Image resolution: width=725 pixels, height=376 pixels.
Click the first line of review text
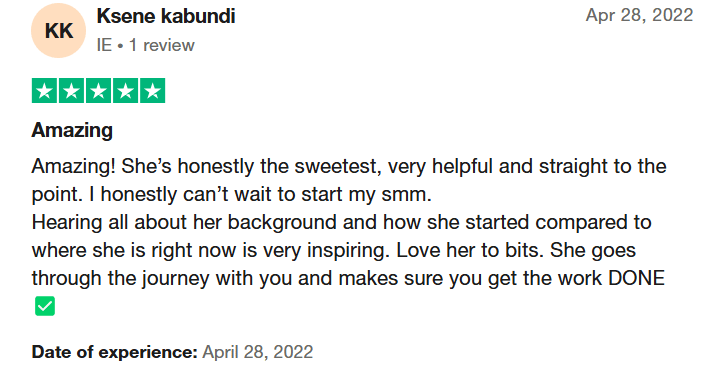click(349, 166)
